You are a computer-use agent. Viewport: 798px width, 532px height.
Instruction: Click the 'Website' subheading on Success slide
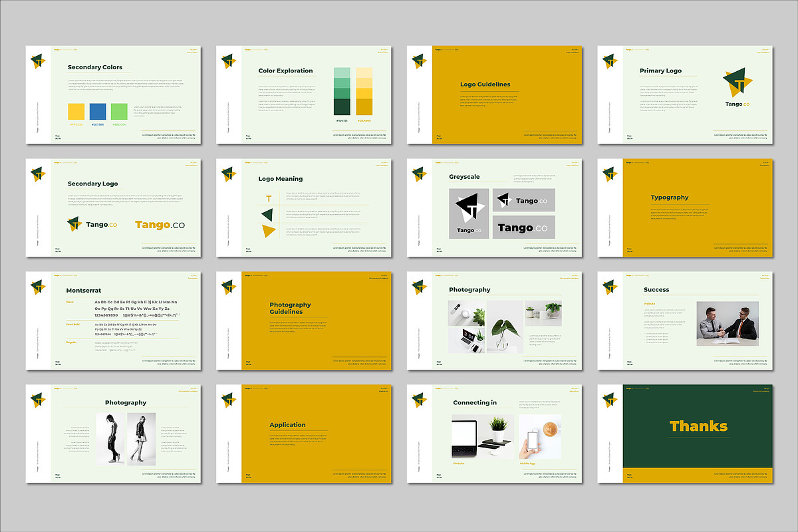(x=650, y=304)
